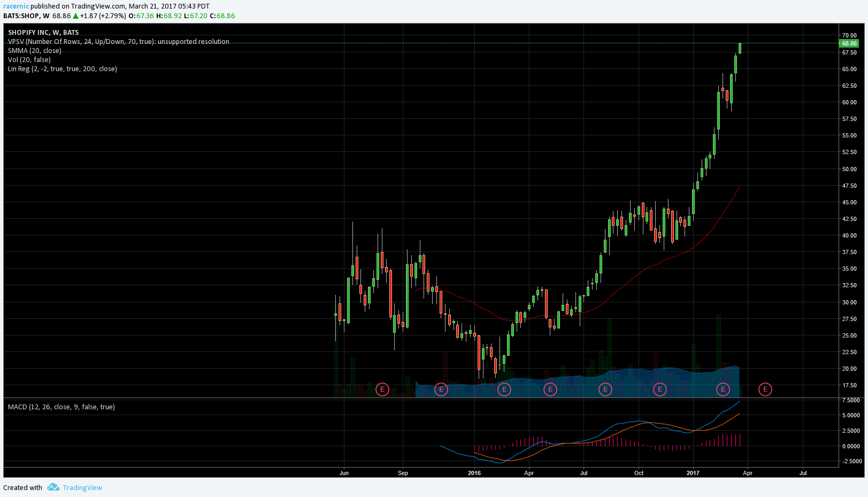The width and height of the screenshot is (868, 497).
Task: Click the green 68.86 current price tag
Action: (x=849, y=43)
